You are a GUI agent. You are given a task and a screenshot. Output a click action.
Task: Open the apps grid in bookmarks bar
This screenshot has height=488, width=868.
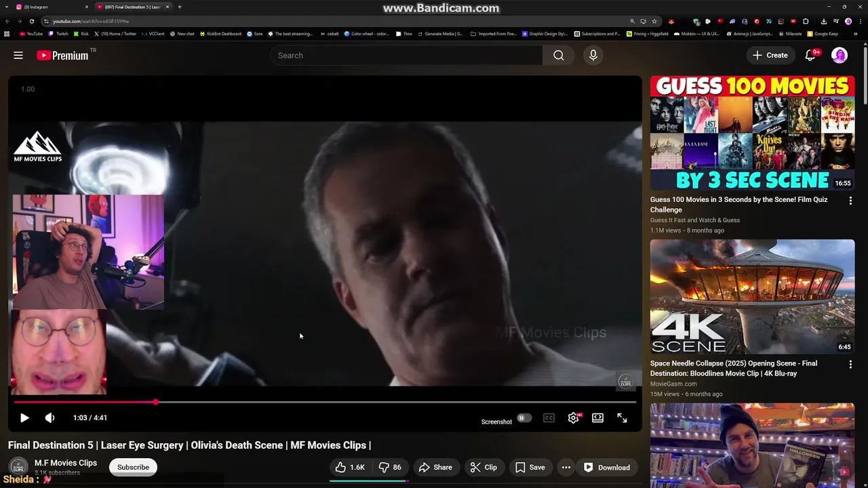tap(7, 33)
